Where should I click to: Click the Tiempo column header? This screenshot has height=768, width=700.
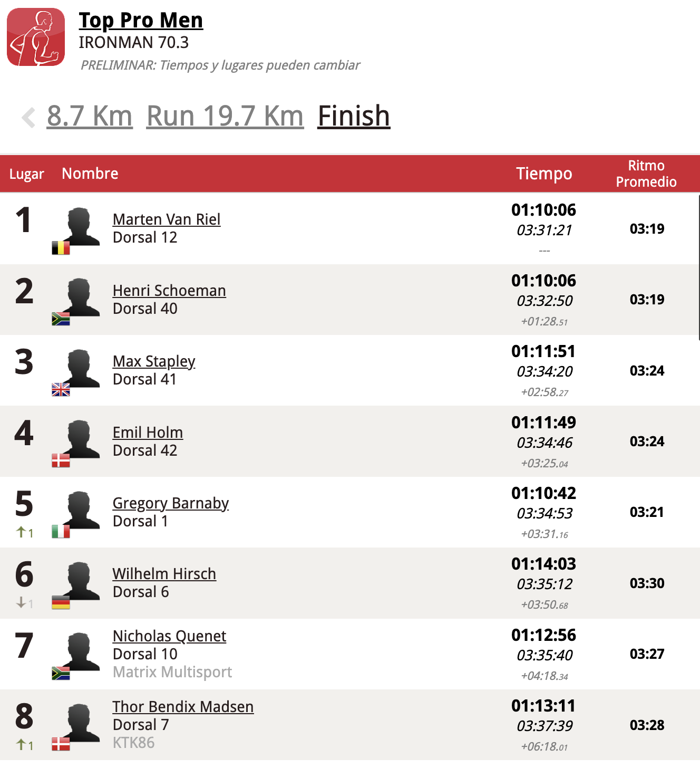(x=544, y=174)
